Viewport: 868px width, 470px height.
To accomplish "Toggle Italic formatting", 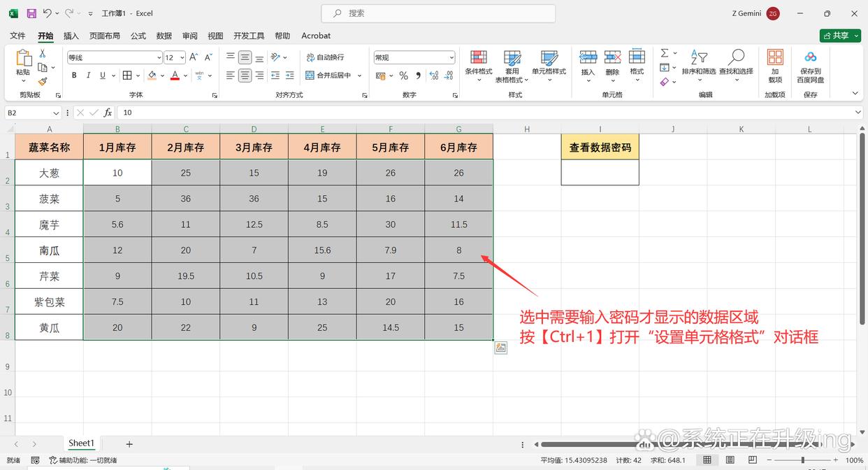I will (89, 76).
